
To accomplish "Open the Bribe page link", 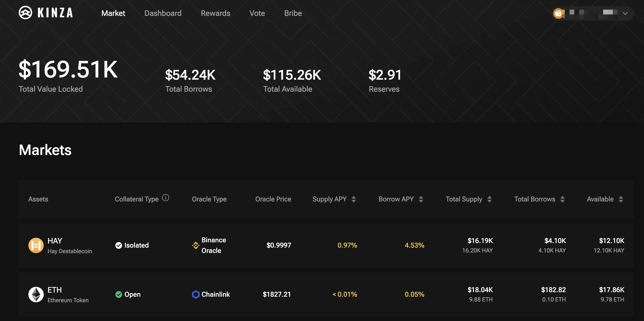I will point(293,13).
